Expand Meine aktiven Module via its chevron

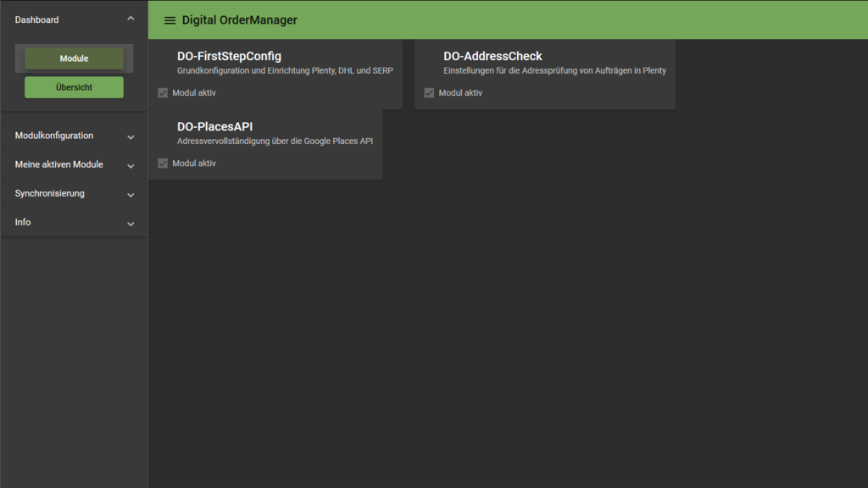(x=131, y=166)
